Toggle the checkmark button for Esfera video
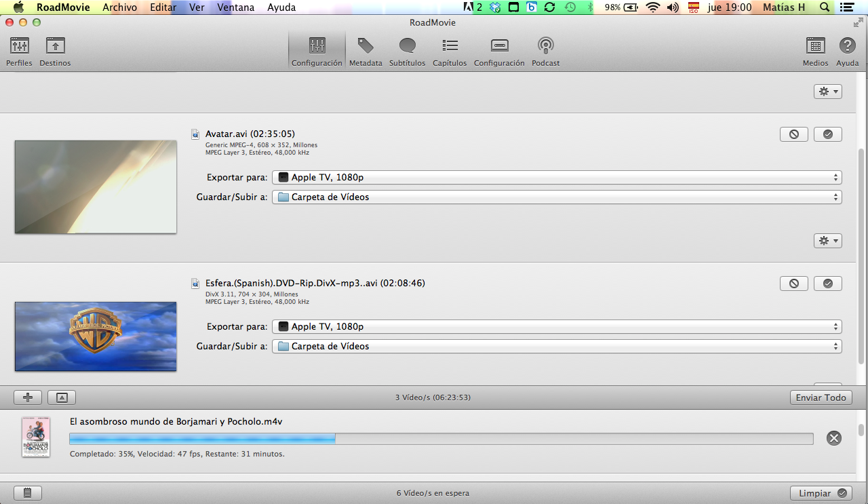Image resolution: width=868 pixels, height=504 pixels. [x=827, y=284]
